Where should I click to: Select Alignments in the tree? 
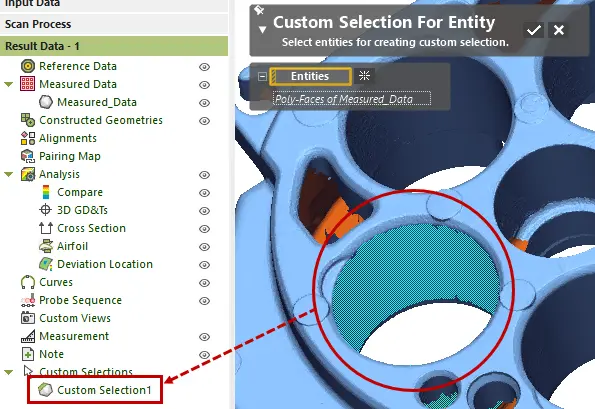pyautogui.click(x=68, y=138)
